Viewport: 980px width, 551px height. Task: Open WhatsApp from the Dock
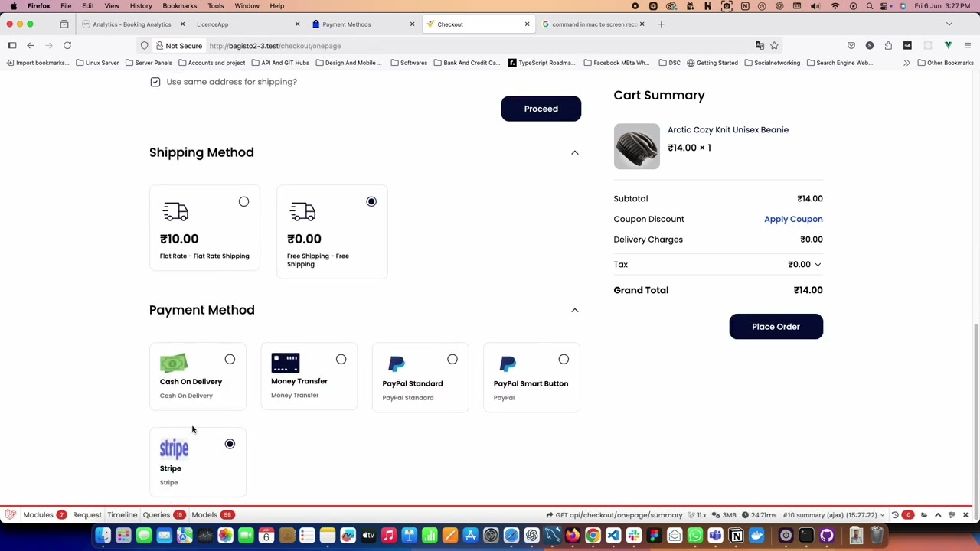695,536
